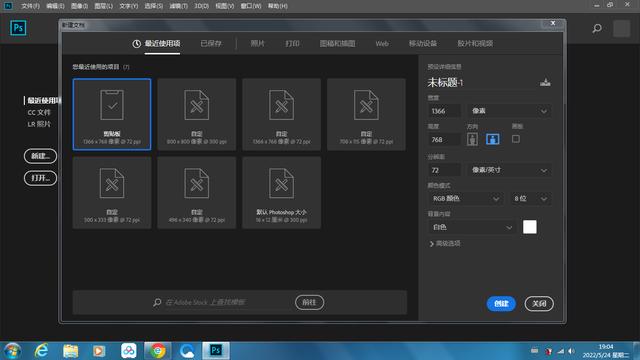Select CC 文件 in the start sidebar
Screen dimensions: 640x360
pos(39,112)
